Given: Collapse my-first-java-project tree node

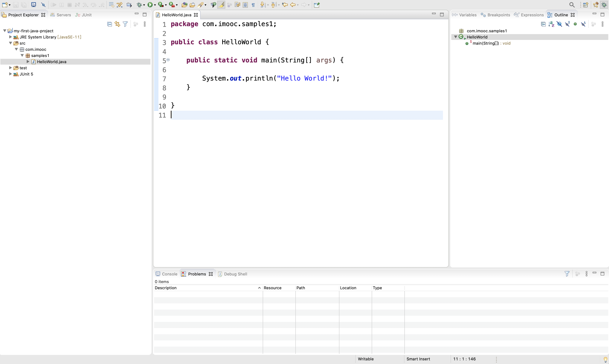Looking at the screenshot, I should [5, 31].
